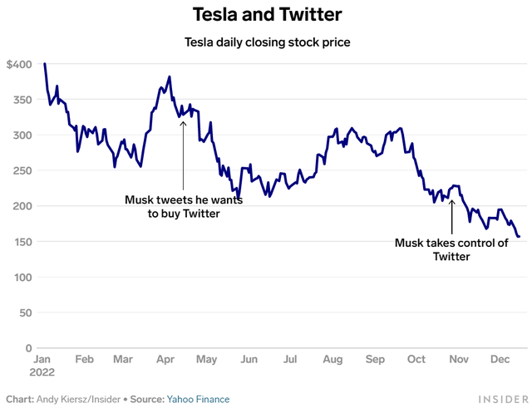
Task: Click the final December endpoint of the line
Action: coord(519,236)
